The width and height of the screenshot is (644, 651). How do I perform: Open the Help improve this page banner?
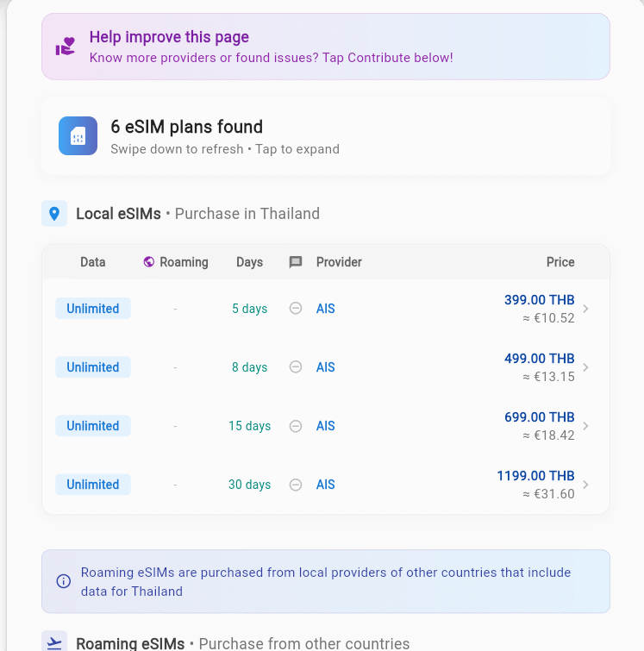pos(326,47)
